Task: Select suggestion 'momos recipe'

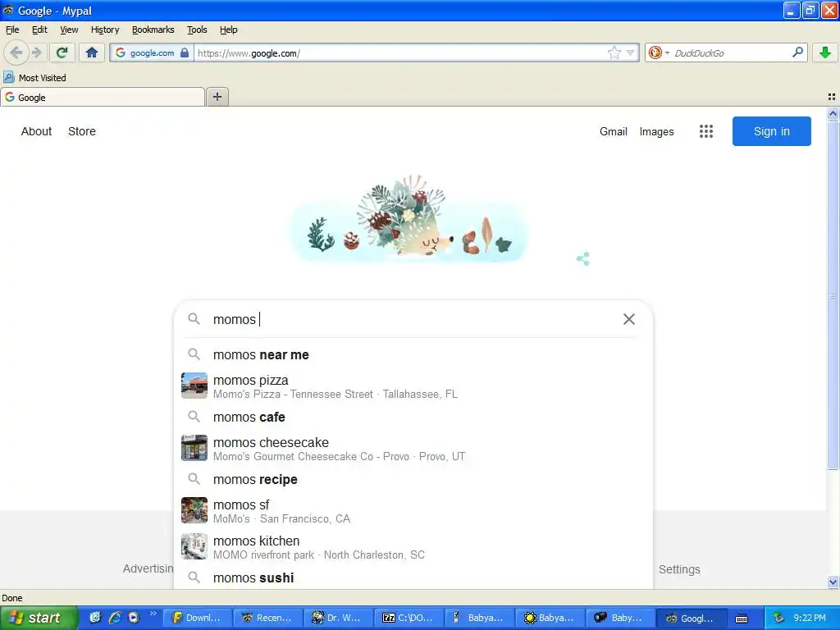Action: 413,479
